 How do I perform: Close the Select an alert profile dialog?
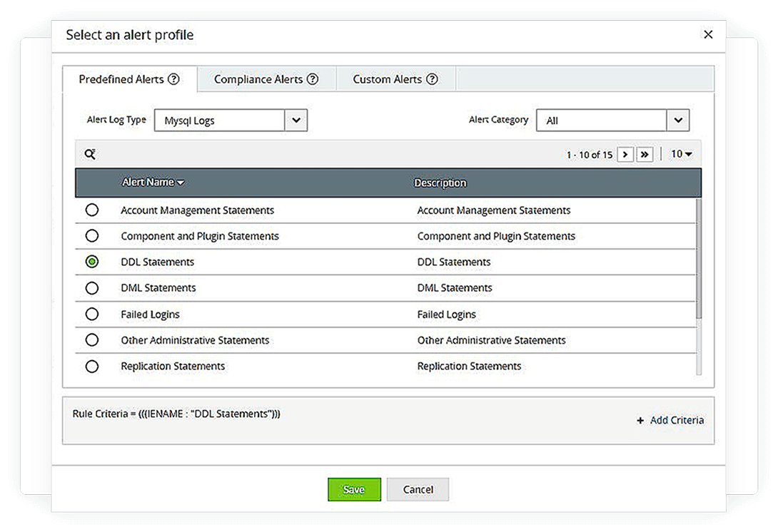pyautogui.click(x=708, y=34)
